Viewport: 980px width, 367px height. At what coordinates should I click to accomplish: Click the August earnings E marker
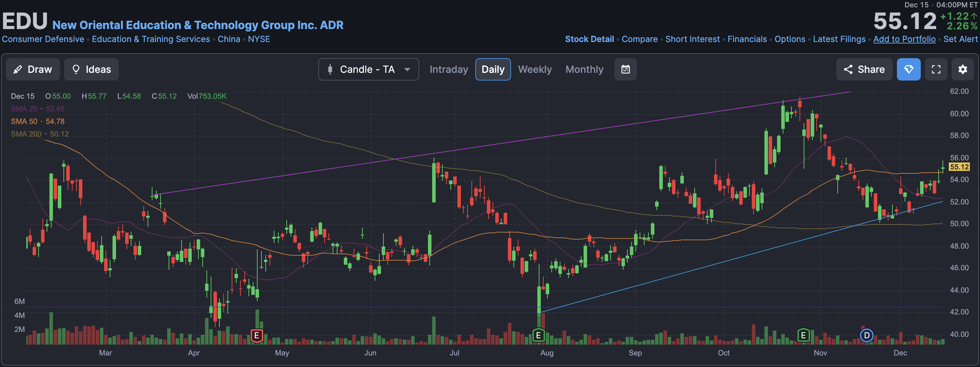[x=538, y=335]
